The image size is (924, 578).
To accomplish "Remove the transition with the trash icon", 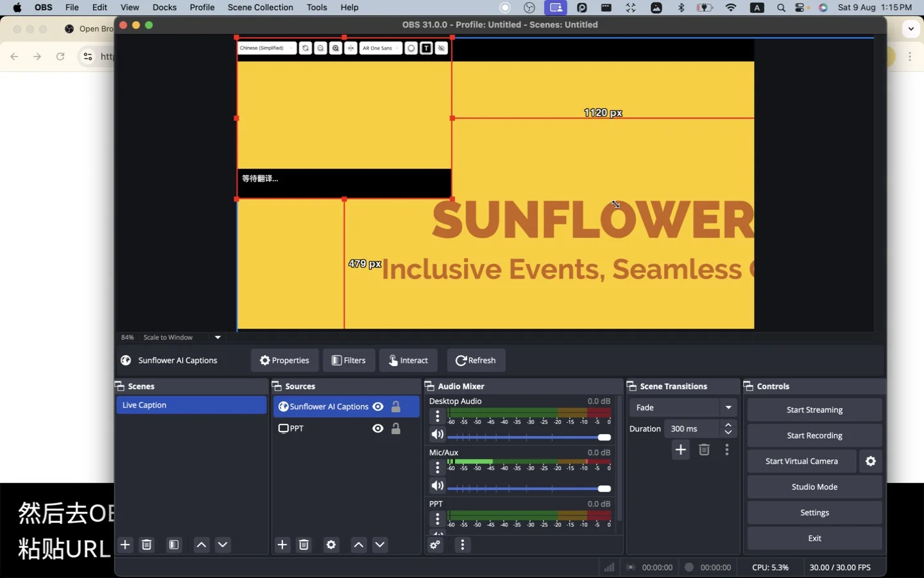I will tap(704, 450).
